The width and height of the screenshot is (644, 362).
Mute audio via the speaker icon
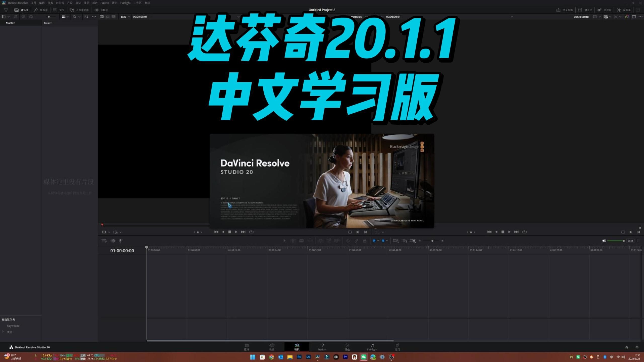(604, 241)
